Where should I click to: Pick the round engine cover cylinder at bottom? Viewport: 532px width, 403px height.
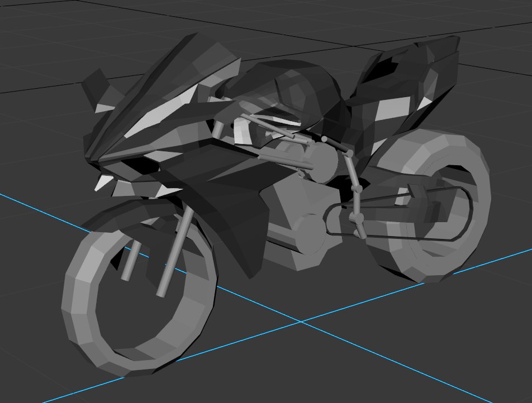click(x=310, y=234)
